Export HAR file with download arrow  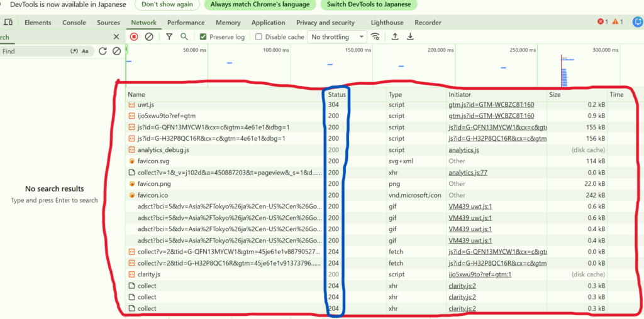pos(410,37)
